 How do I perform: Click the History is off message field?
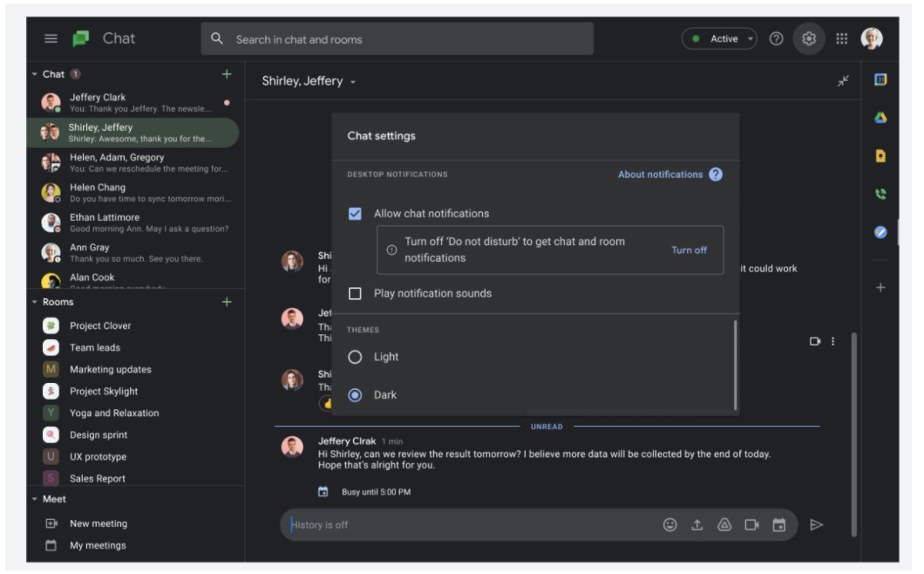(x=472, y=525)
